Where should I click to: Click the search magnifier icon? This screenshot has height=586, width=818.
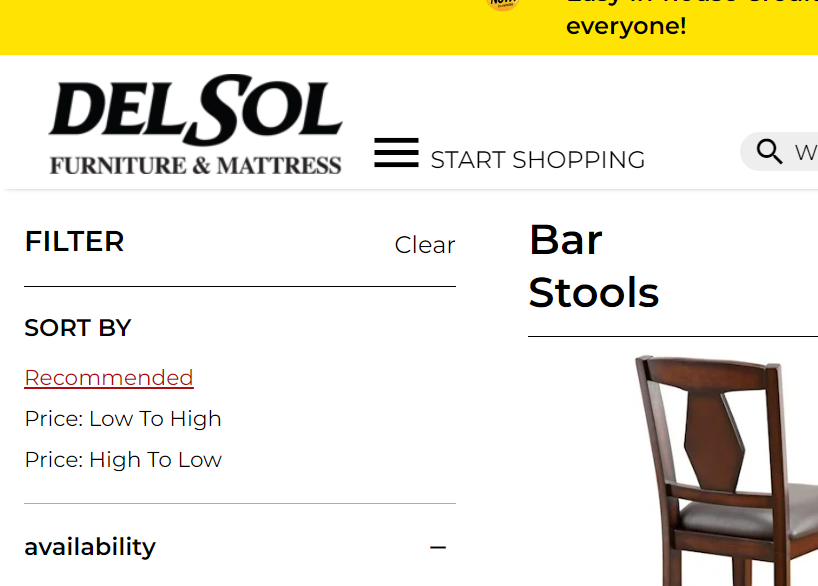(x=769, y=151)
